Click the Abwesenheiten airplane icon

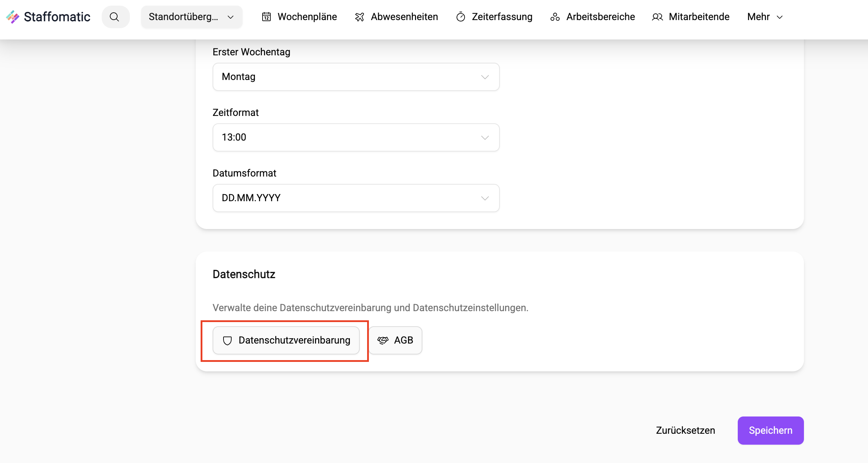pyautogui.click(x=359, y=17)
